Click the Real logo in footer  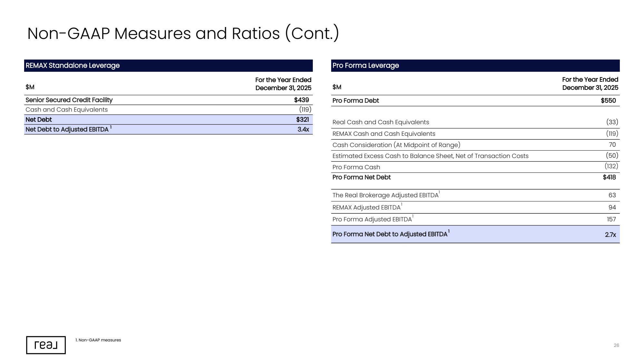[x=46, y=345]
